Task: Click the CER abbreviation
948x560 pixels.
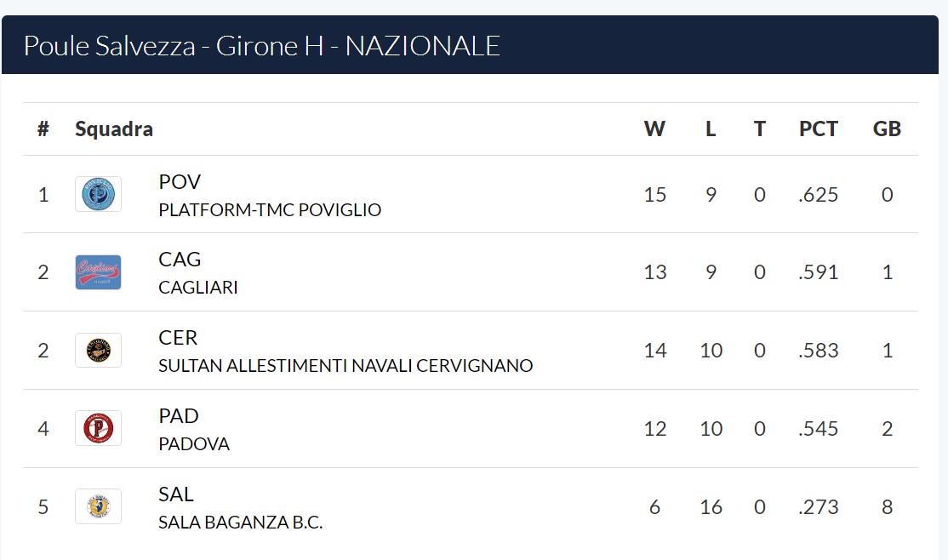Action: click(x=178, y=338)
